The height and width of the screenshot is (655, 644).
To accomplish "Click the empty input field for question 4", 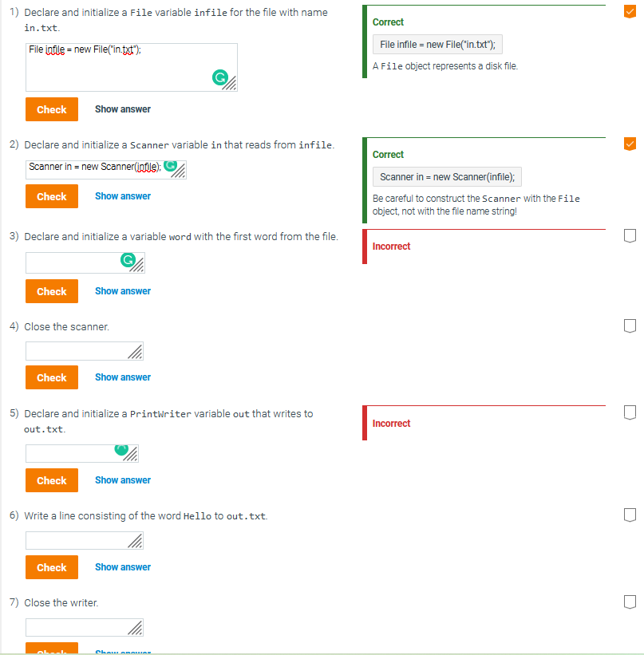I will [80, 350].
